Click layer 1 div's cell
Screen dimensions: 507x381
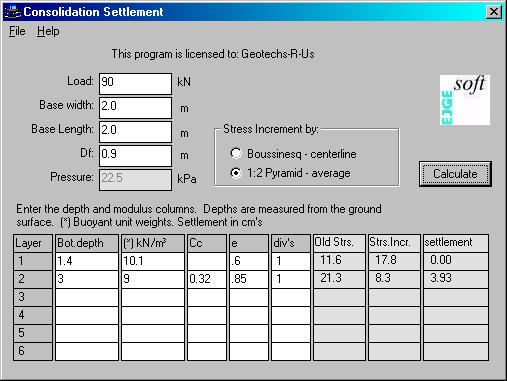[x=291, y=261]
